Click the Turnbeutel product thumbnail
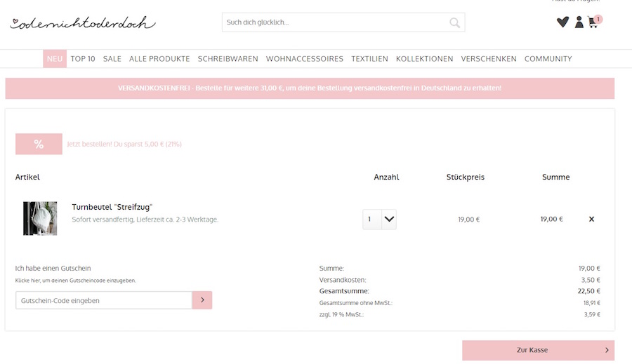Image resolution: width=632 pixels, height=364 pixels. pyautogui.click(x=40, y=218)
